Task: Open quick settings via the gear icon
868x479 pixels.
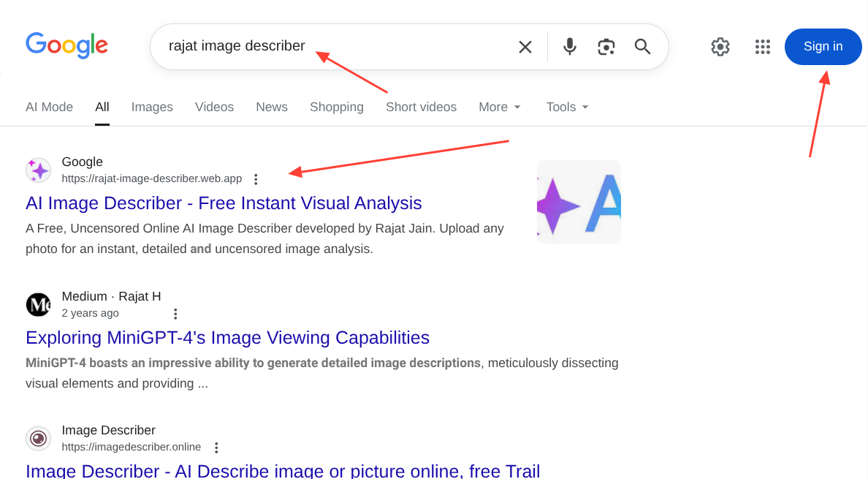Action: pos(720,46)
